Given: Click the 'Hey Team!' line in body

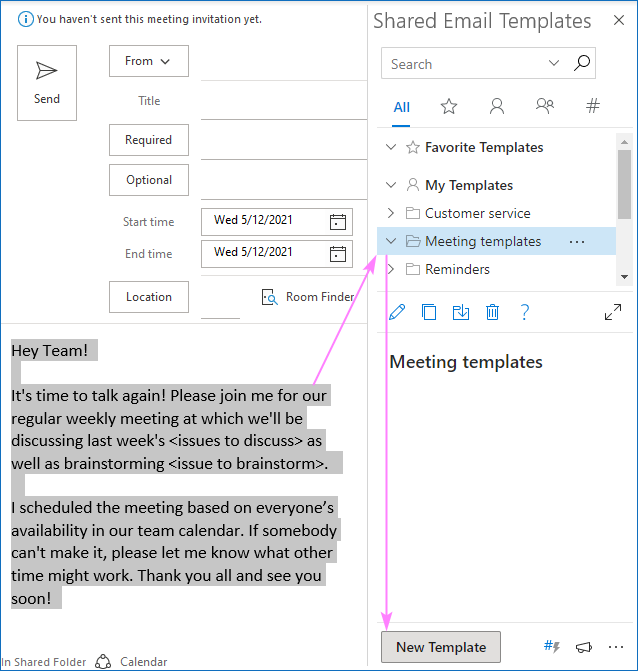Looking at the screenshot, I should pyautogui.click(x=50, y=350).
